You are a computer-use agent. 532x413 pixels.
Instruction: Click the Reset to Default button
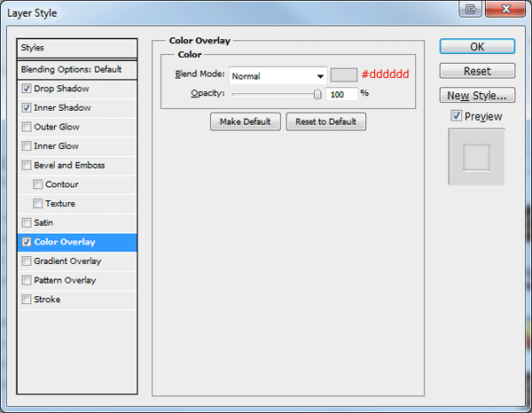[325, 121]
